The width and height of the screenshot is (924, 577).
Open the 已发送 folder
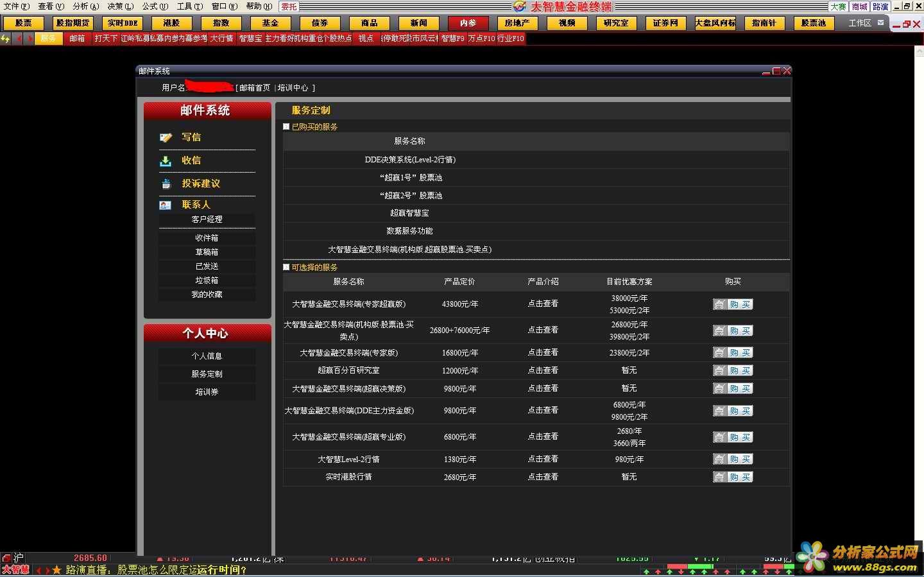pyautogui.click(x=207, y=266)
